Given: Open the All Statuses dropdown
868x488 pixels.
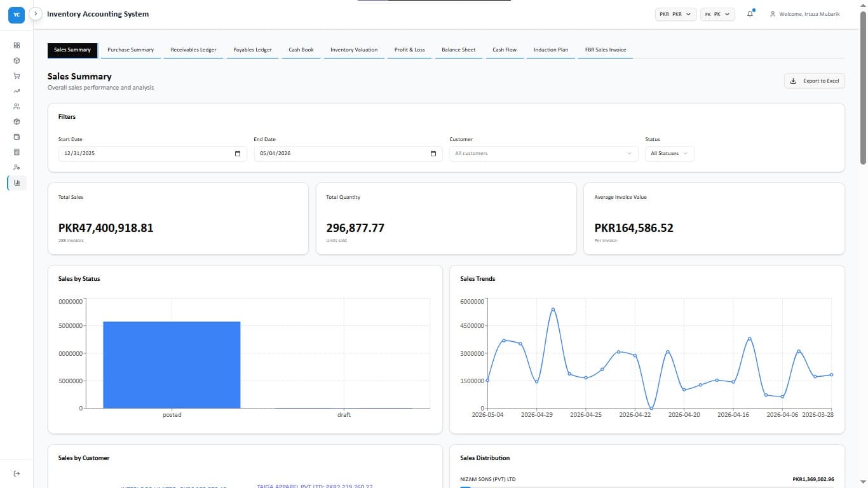Looking at the screenshot, I should (x=669, y=153).
